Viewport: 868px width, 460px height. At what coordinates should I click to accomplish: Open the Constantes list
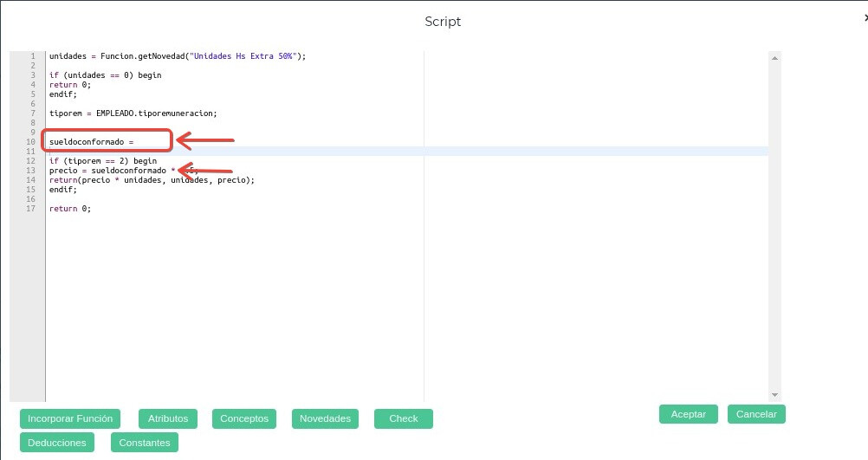145,443
